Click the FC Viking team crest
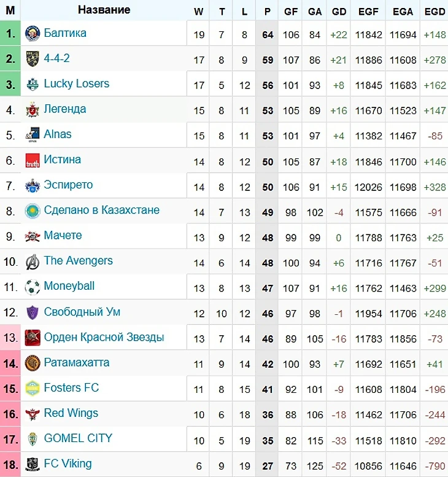Viewport: 448px width, 477px height. pyautogui.click(x=32, y=464)
